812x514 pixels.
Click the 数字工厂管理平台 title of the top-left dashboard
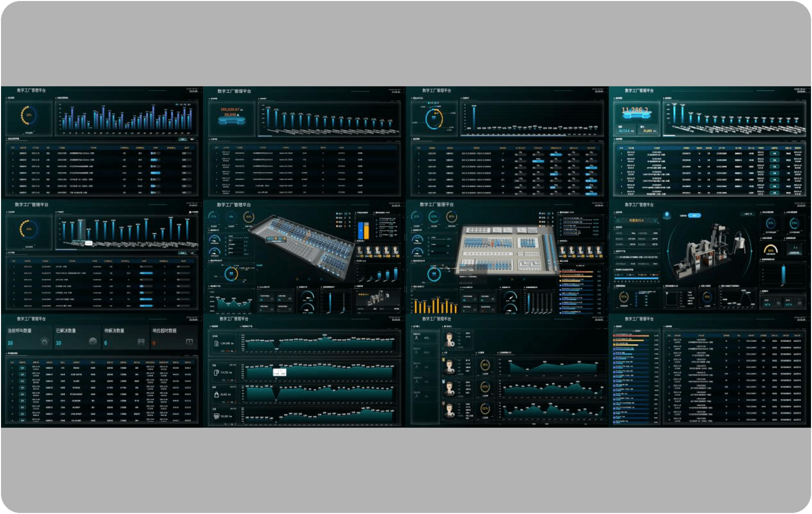(31, 90)
